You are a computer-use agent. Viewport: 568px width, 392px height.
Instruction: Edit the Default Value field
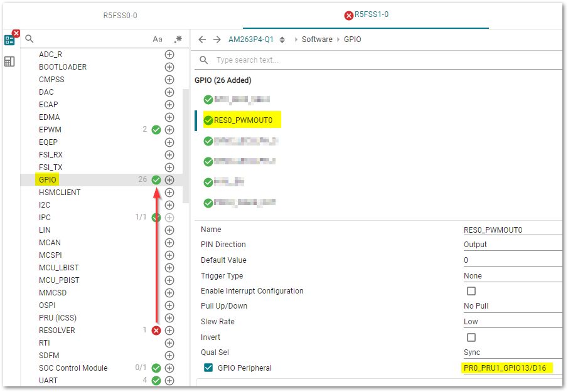pos(513,260)
